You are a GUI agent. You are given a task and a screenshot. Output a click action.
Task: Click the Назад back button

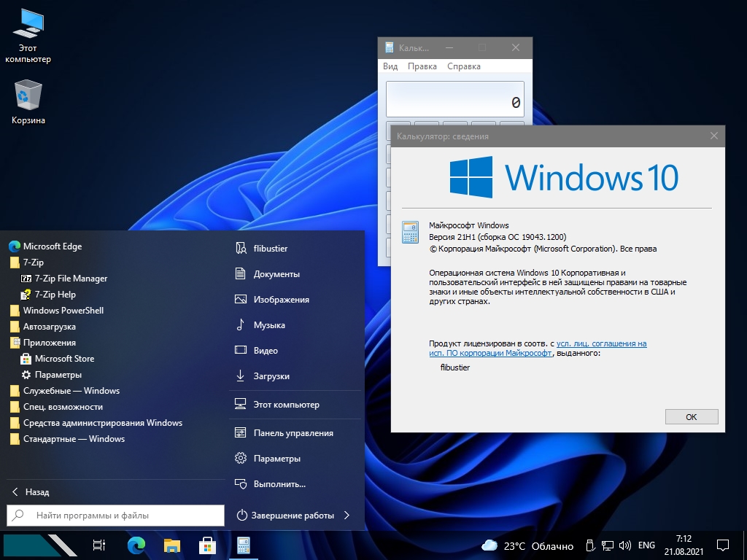(x=36, y=492)
